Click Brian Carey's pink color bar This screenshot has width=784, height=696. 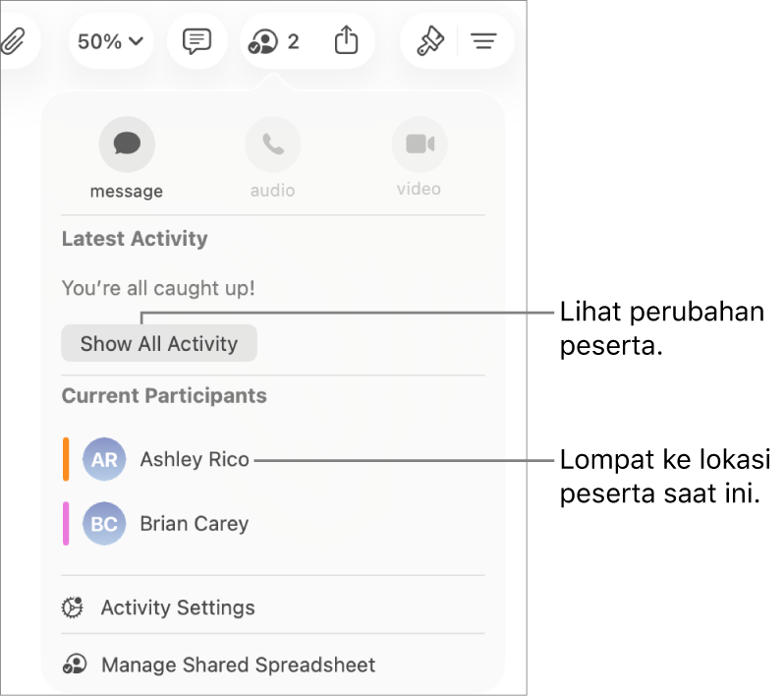(66, 524)
